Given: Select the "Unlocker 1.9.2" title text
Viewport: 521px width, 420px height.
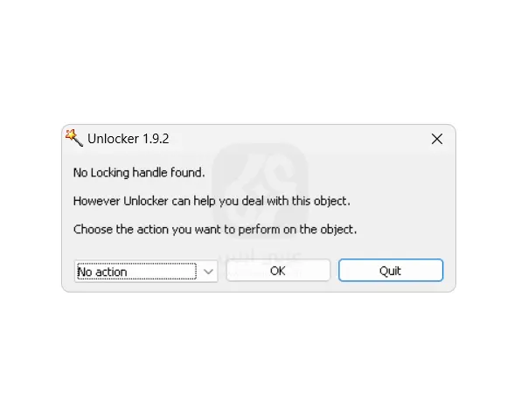Looking at the screenshot, I should point(129,139).
